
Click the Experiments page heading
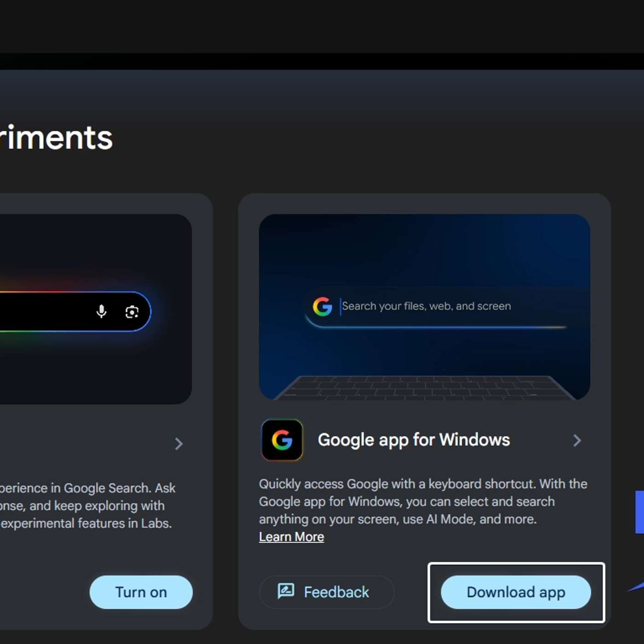click(55, 137)
